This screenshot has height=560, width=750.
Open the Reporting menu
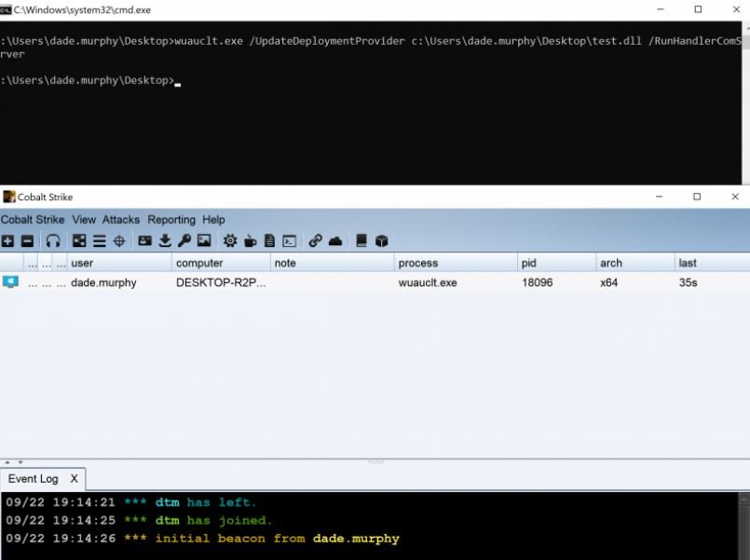(171, 220)
